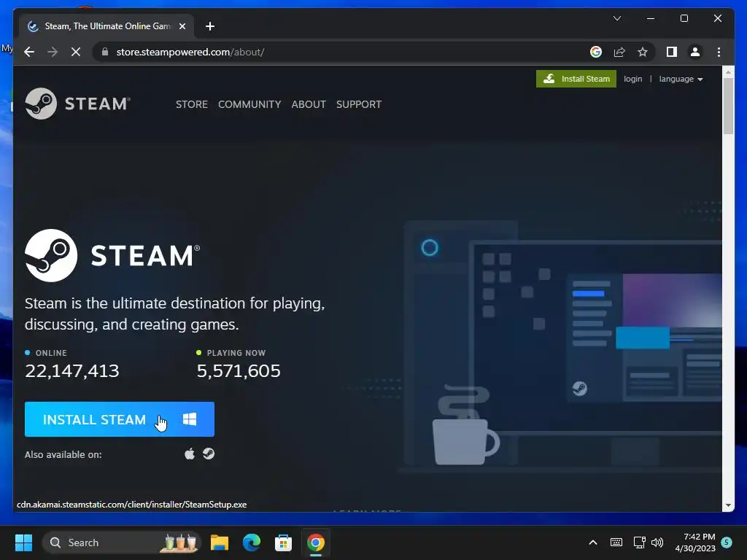The width and height of the screenshot is (747, 560).
Task: Launch Microsoft Edge from taskbar
Action: 252,542
